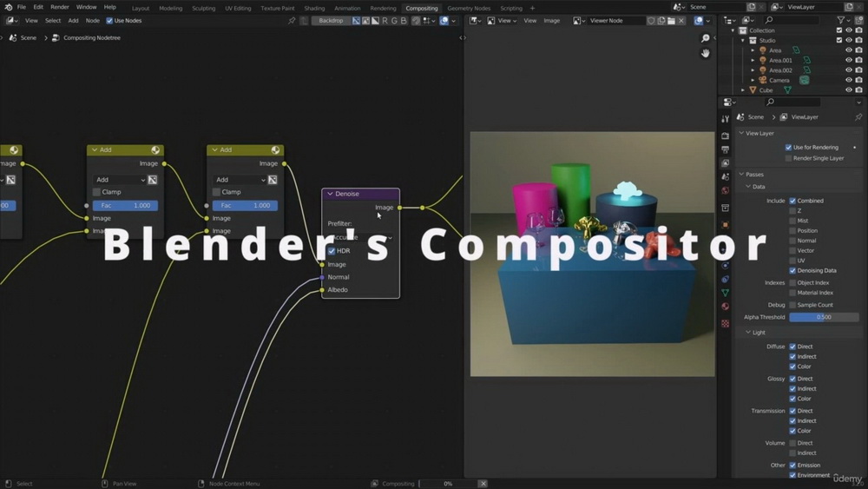Switch to Shading workspace tab
Viewport: 868px width, 489px height.
(x=314, y=9)
